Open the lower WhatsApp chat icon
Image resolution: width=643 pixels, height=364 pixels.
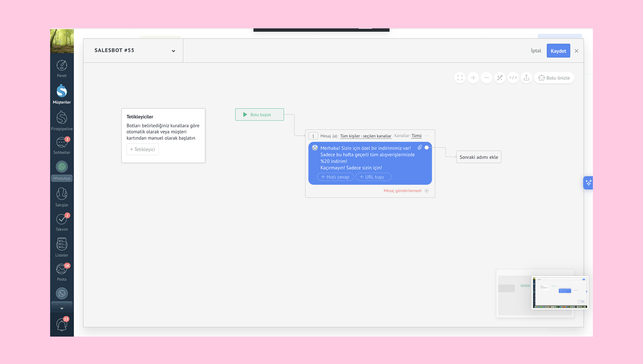[x=62, y=294]
